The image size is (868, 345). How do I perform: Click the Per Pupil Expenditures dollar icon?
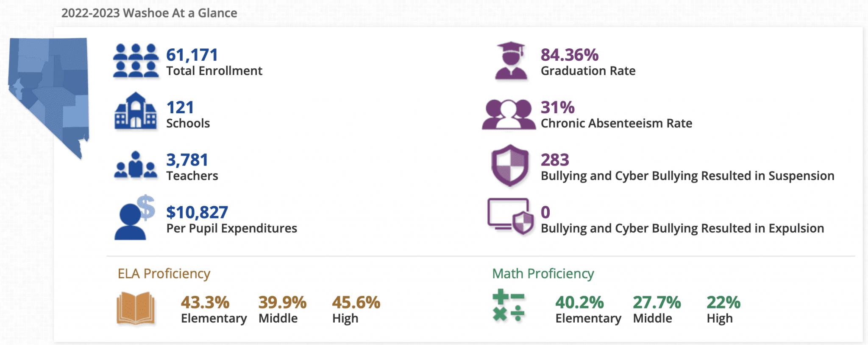(x=135, y=217)
